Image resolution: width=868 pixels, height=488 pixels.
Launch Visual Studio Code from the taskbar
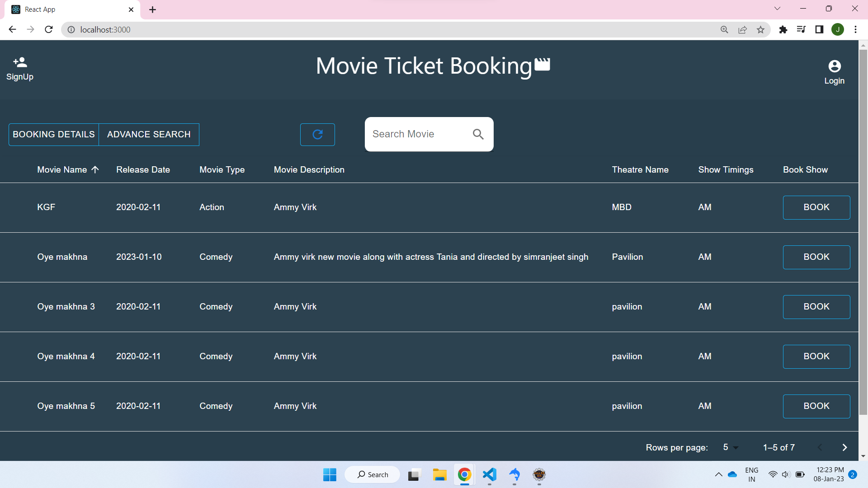point(490,474)
